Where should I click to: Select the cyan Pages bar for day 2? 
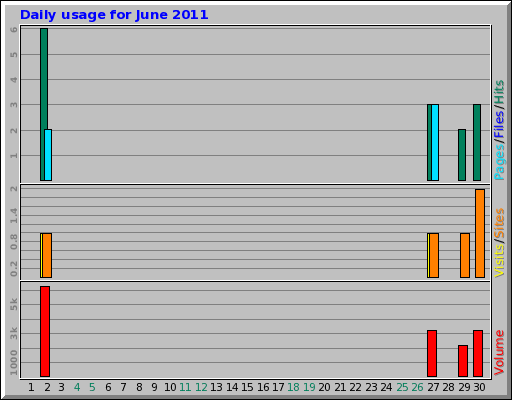tap(48, 155)
